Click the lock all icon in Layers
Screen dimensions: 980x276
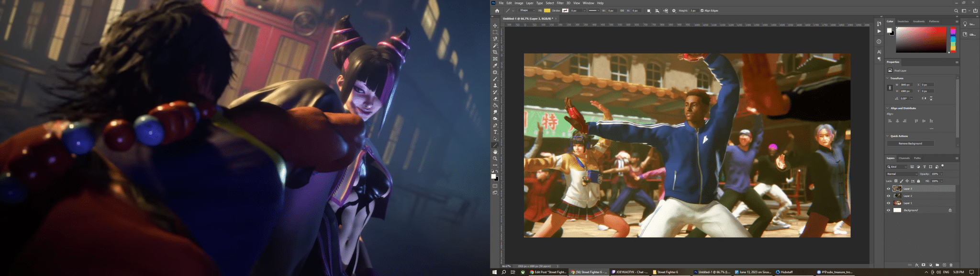pos(918,181)
